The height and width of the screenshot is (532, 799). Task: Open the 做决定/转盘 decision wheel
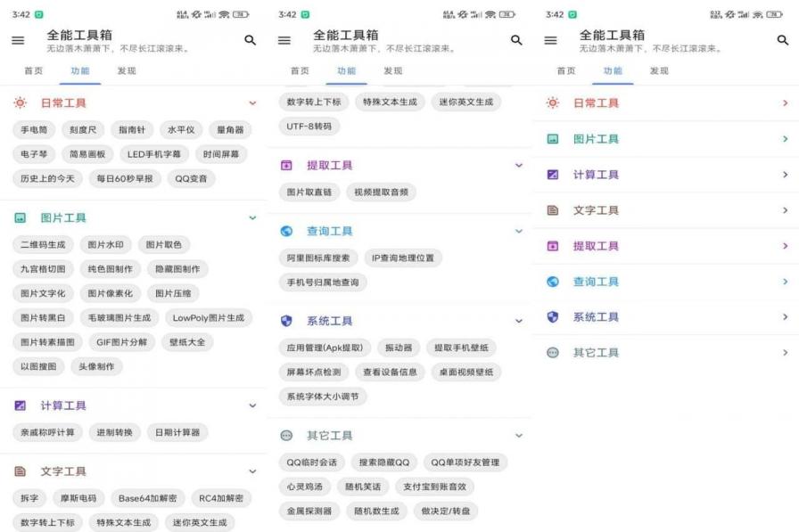pos(445,512)
